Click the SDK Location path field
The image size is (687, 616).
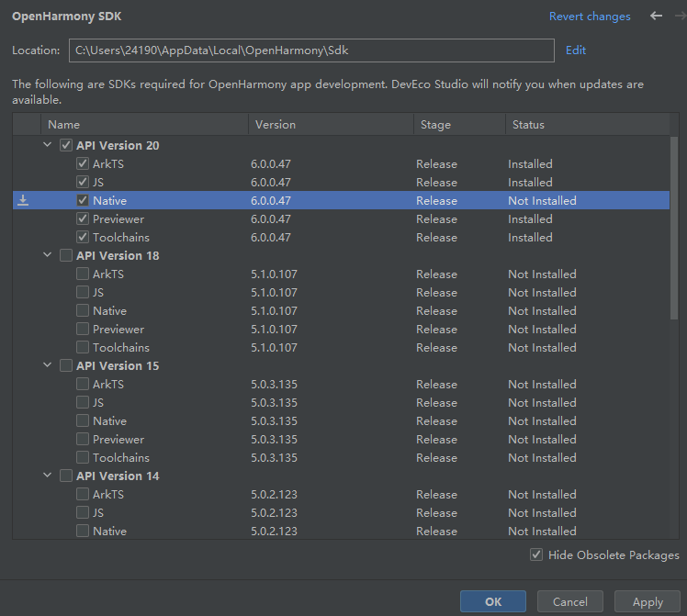coord(311,50)
